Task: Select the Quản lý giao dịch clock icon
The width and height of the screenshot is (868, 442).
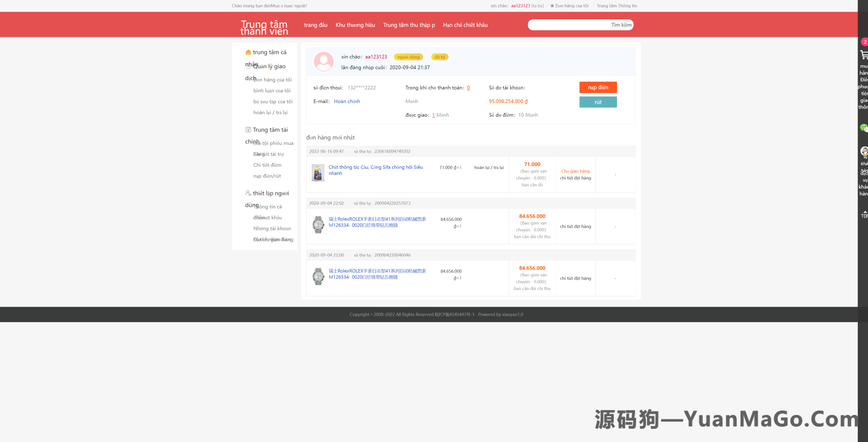Action: 249,66
